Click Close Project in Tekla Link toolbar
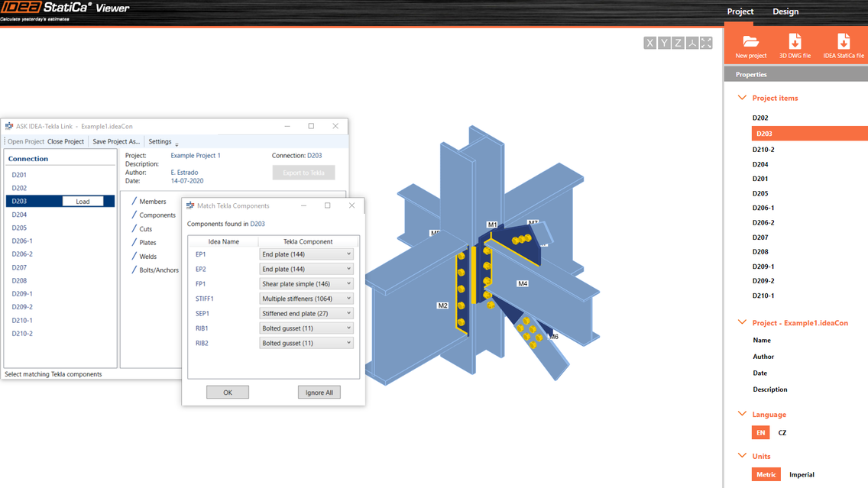This screenshot has height=488, width=868. [x=65, y=141]
